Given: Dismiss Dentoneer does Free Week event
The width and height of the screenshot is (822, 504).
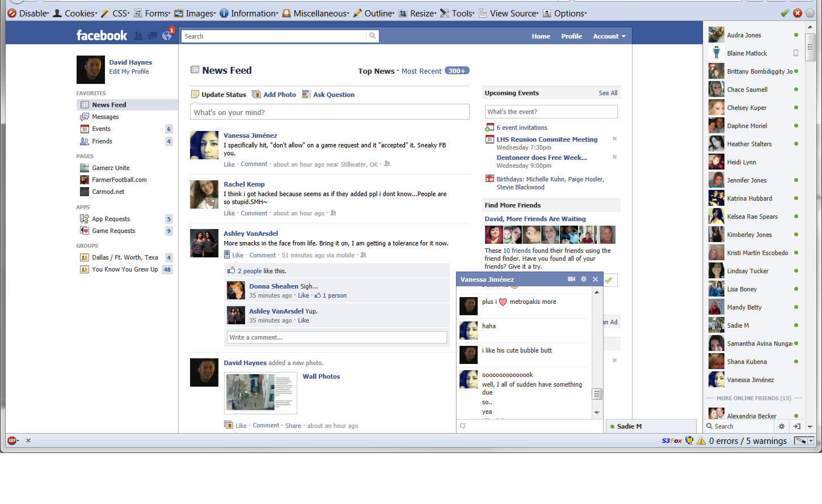Looking at the screenshot, I should (614, 157).
